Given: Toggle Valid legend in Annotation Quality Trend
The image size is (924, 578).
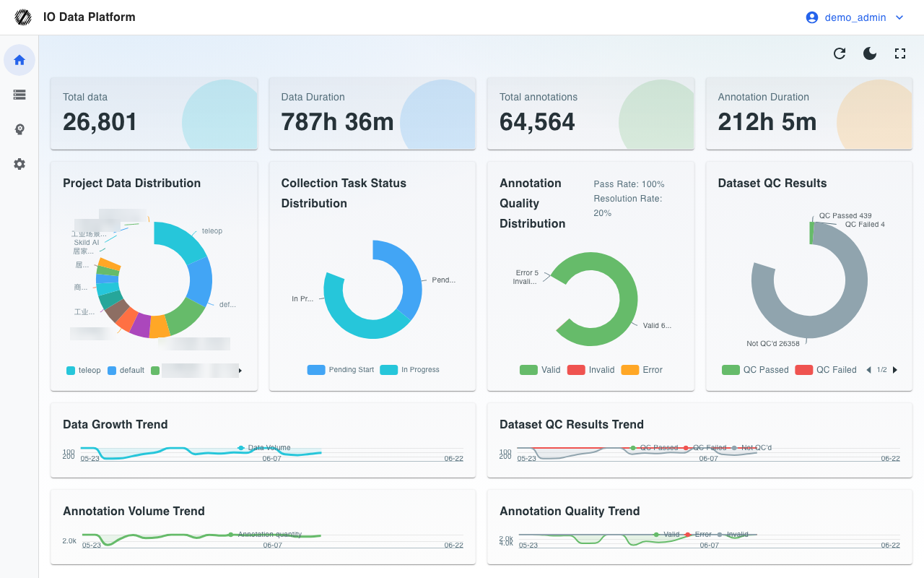Looking at the screenshot, I should [666, 535].
